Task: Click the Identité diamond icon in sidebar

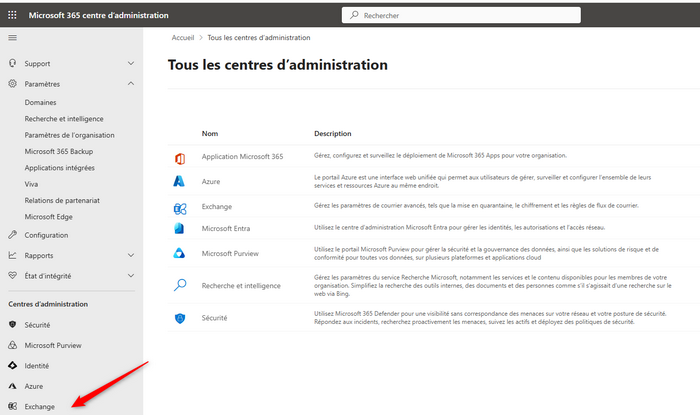Action: [12, 365]
